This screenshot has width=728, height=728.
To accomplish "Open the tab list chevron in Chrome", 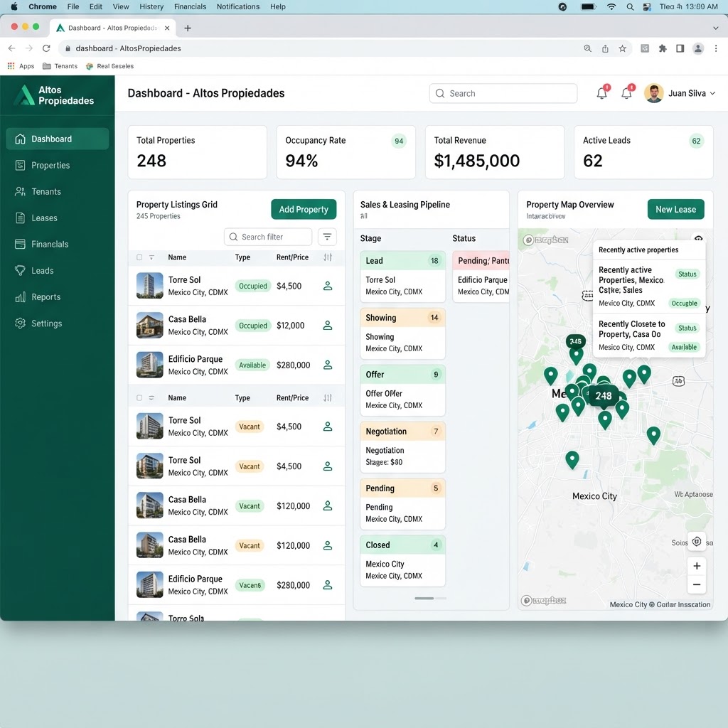I will click(x=715, y=28).
